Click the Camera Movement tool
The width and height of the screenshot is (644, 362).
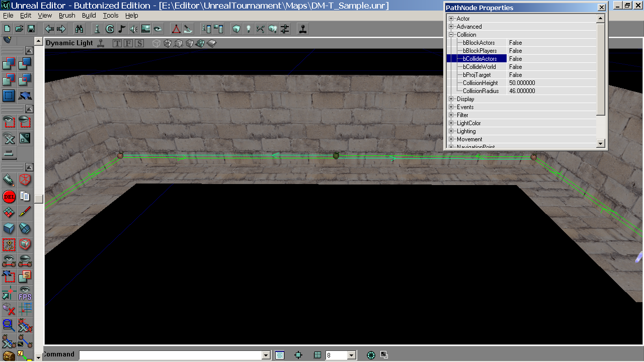click(9, 180)
